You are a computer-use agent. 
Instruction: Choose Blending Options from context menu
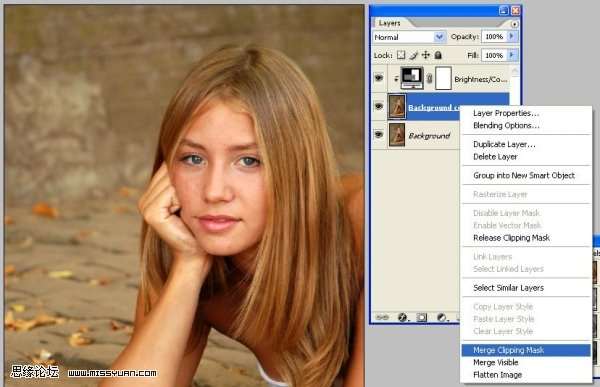click(x=506, y=126)
